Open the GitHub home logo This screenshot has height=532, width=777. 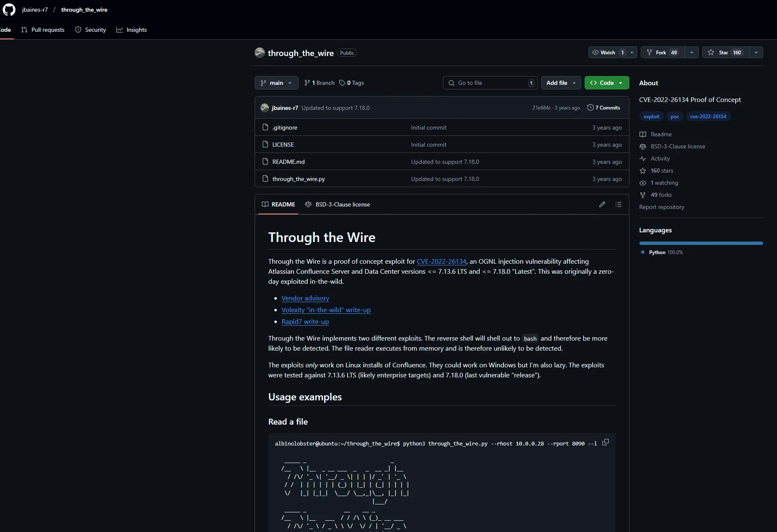[9, 10]
